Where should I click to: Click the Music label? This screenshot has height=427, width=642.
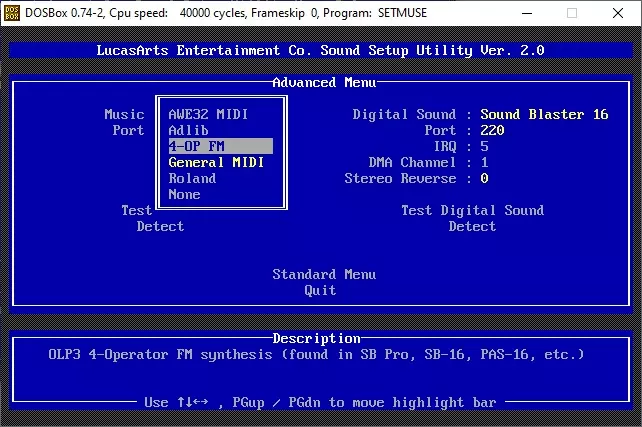(x=124, y=114)
